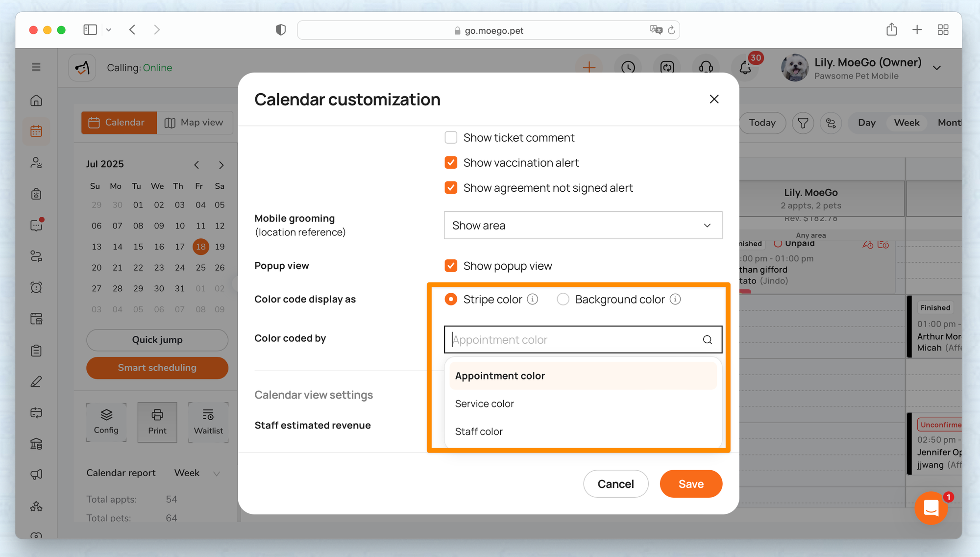Expand Mobile grooming Show area dropdown

coord(583,226)
